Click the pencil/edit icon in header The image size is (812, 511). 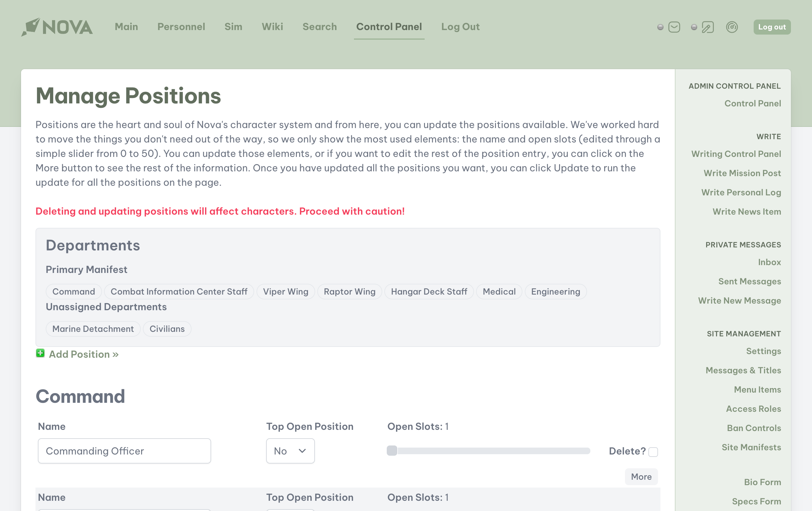click(x=708, y=27)
